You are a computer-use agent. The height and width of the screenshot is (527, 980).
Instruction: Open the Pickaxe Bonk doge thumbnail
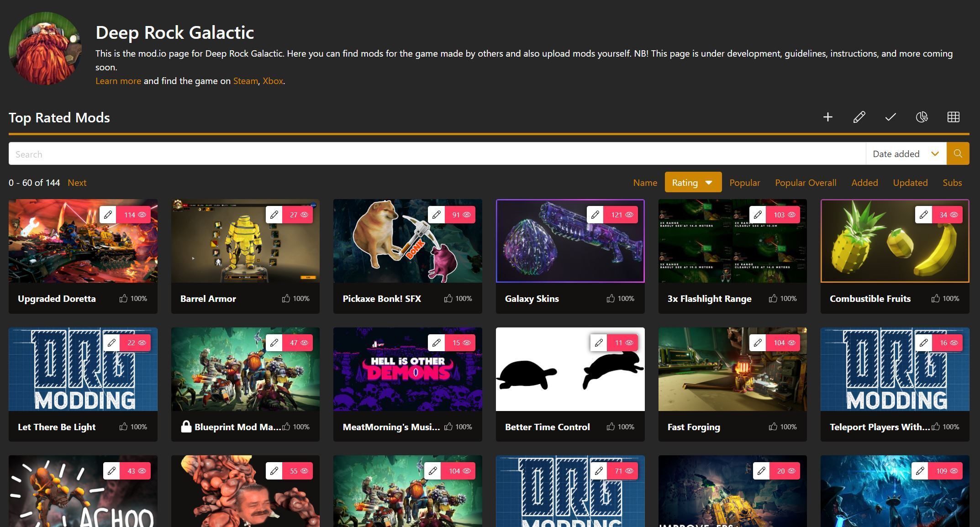click(x=407, y=241)
